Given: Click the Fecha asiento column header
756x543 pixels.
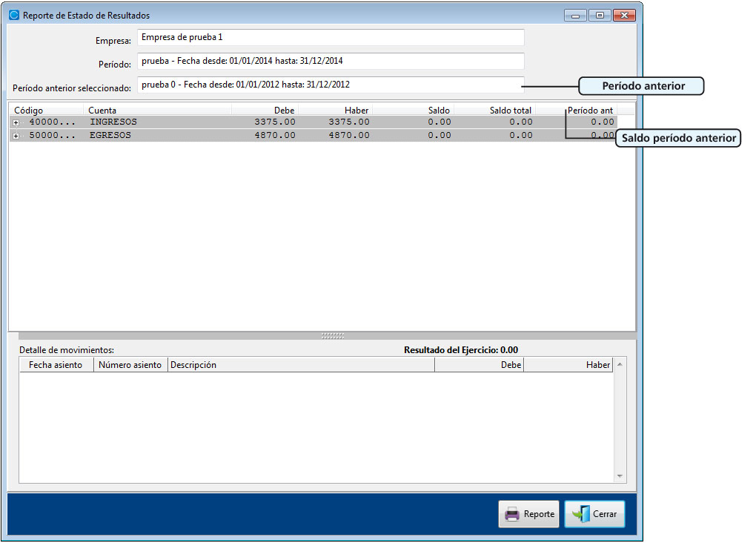Looking at the screenshot, I should point(56,365).
